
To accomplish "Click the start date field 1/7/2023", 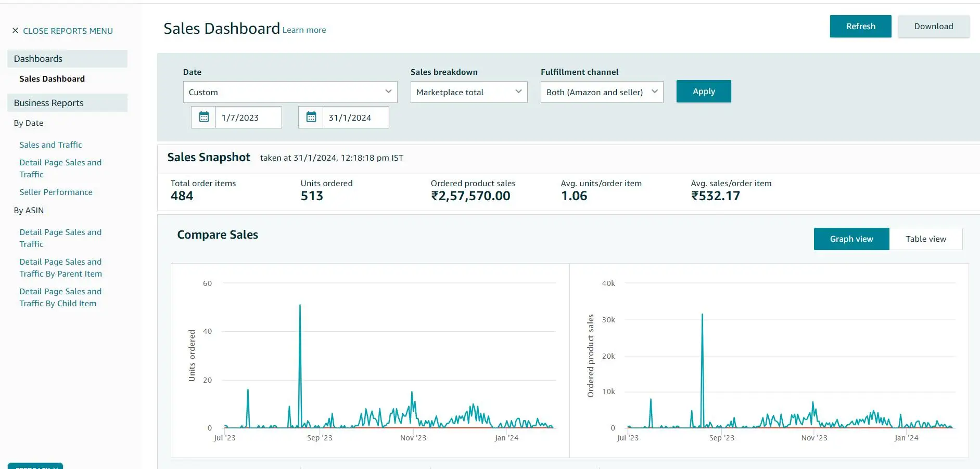I will (x=248, y=118).
